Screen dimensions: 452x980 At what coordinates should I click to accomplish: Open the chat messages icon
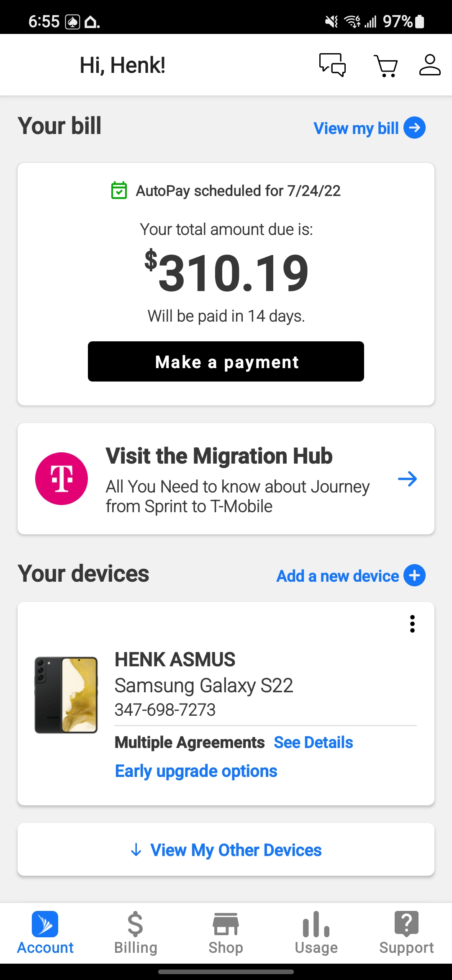332,65
